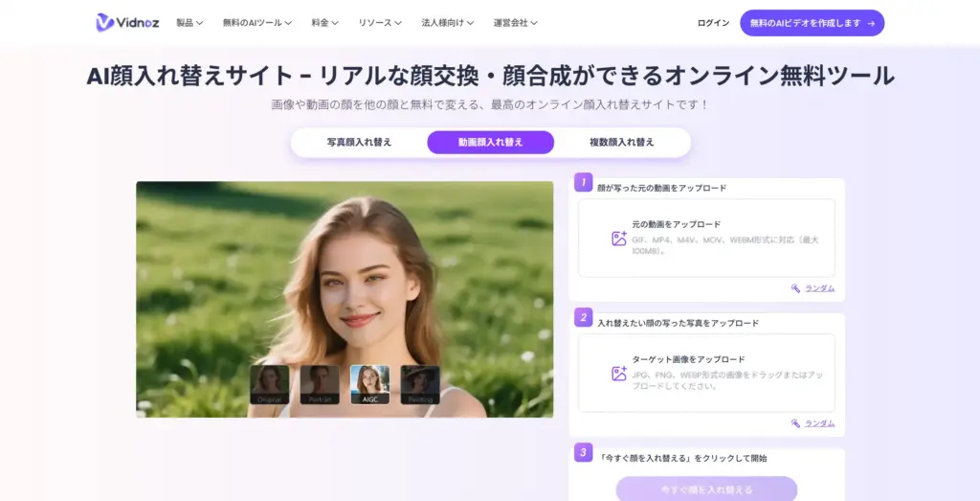Click magic wand icon under the video upload box
The image size is (980, 501).
pos(795,288)
